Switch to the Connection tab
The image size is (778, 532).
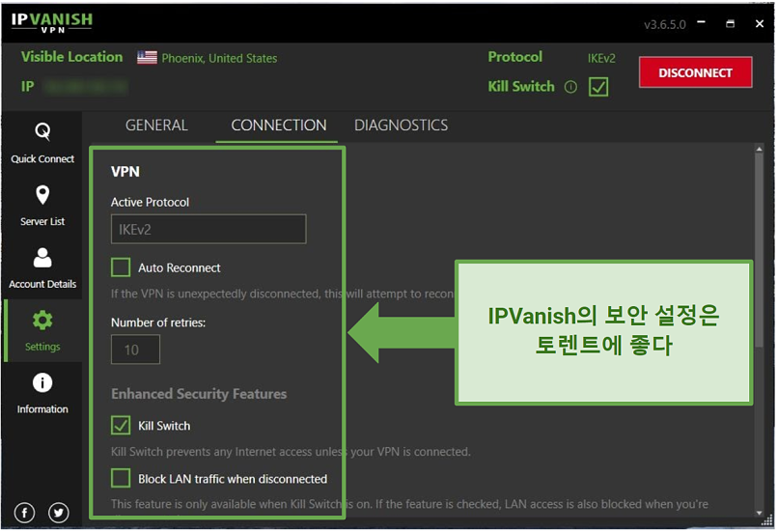coord(278,126)
